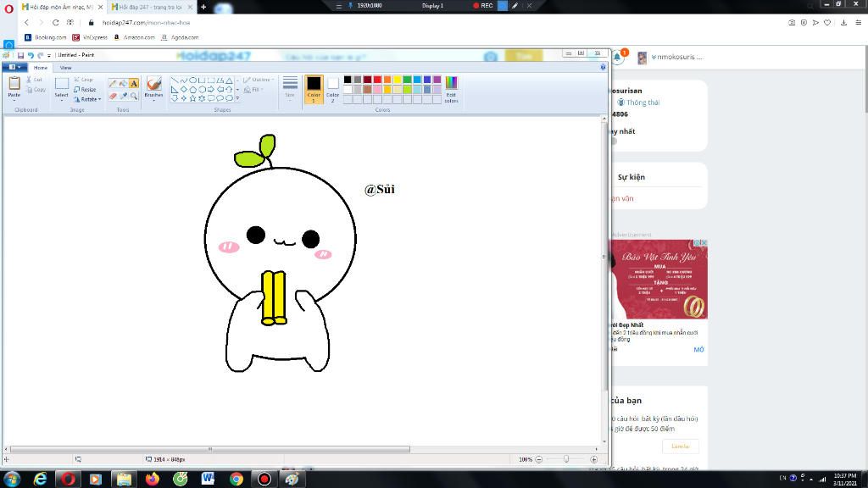Image resolution: width=868 pixels, height=488 pixels.
Task: Click the Paste clipboard icon
Action: (x=14, y=84)
